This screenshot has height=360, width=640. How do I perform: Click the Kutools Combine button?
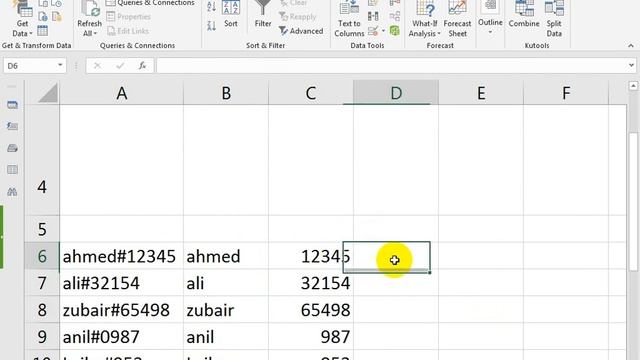coord(524,14)
